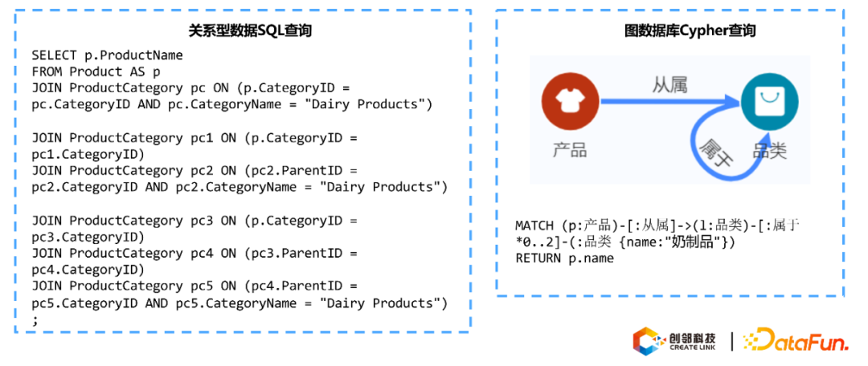
Task: Select the 产品 label under the shirt icon
Action: click(x=570, y=149)
